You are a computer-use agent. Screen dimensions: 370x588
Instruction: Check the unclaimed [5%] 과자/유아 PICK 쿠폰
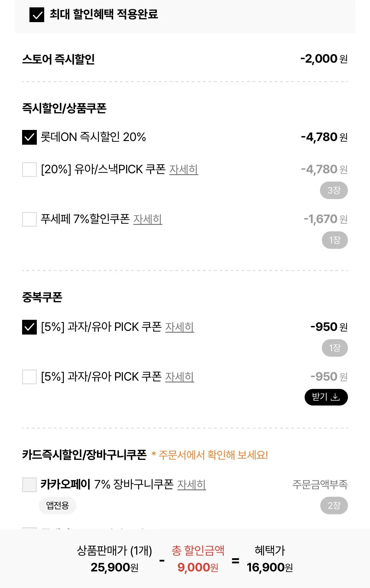(x=29, y=377)
